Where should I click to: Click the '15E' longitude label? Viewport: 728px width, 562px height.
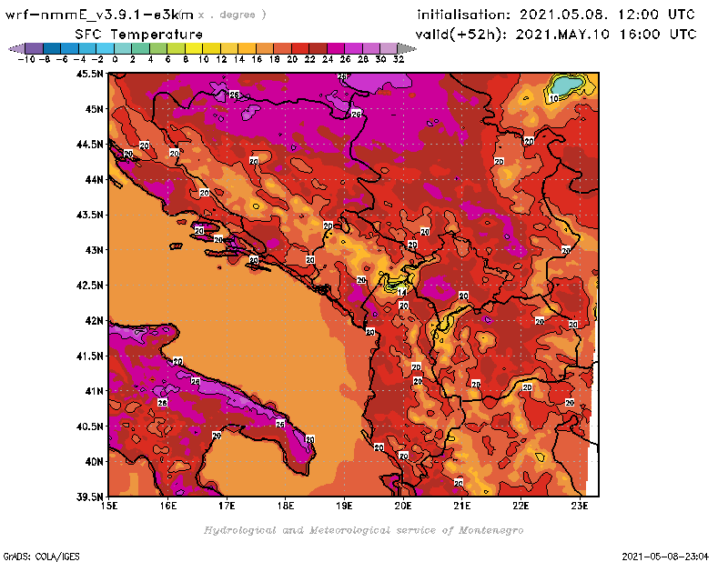109,506
